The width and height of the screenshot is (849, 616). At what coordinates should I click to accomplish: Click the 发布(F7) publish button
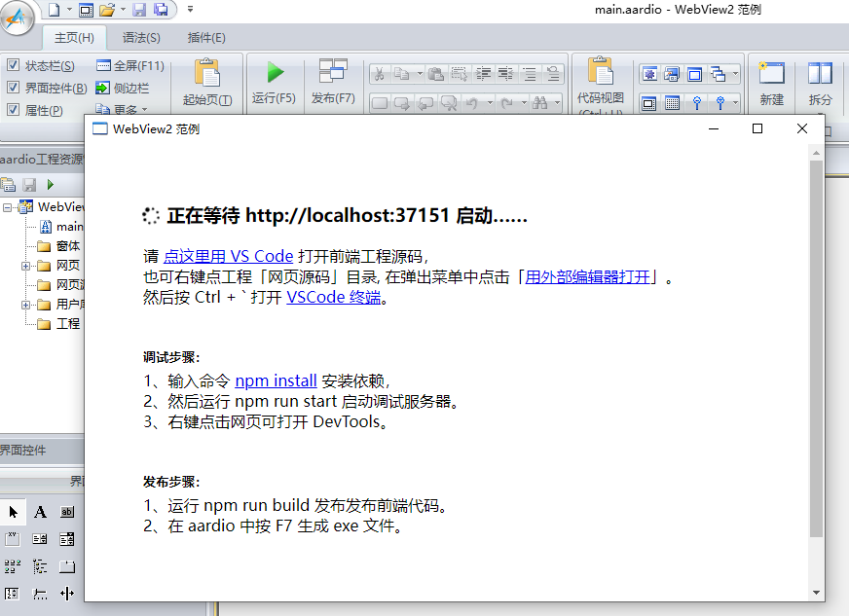tap(333, 81)
